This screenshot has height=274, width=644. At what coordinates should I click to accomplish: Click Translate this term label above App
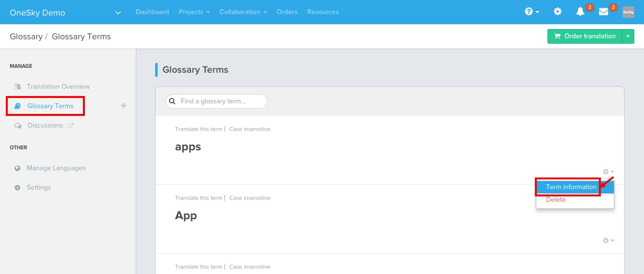(x=198, y=198)
